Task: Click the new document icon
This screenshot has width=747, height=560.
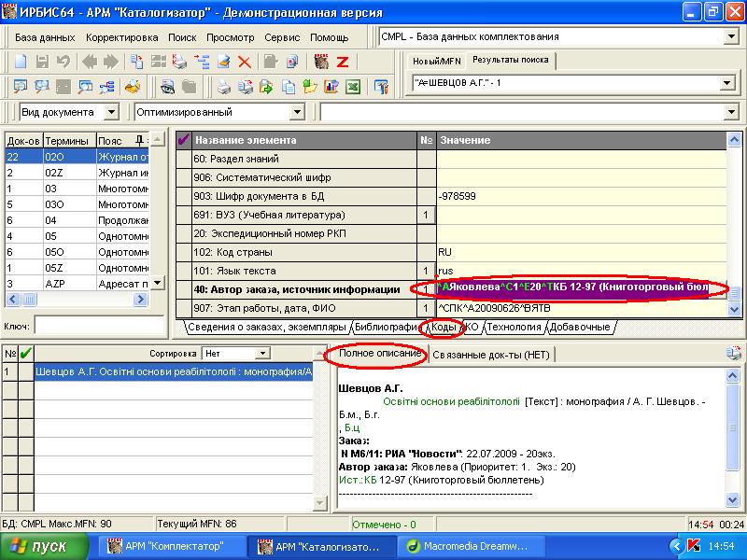Action: 21,62
